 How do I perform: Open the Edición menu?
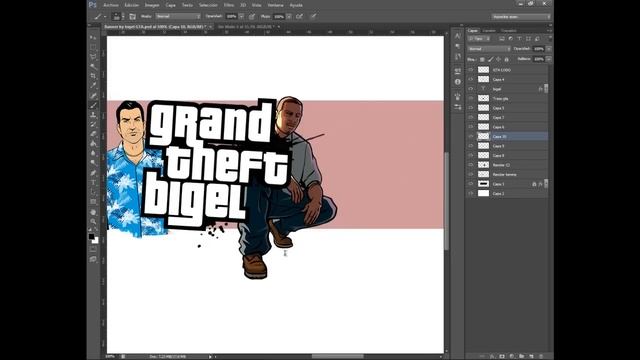(131, 5)
